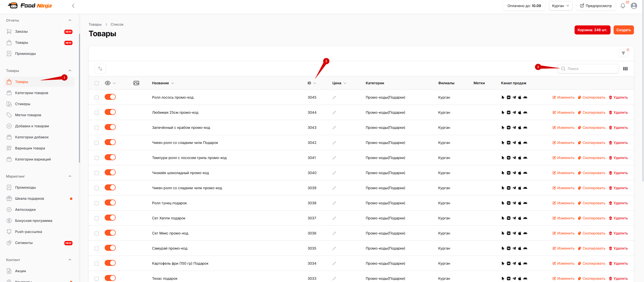Viewport: 644px width, 282px height.
Task: Edit price pencil for product 3044
Action: [x=334, y=112]
